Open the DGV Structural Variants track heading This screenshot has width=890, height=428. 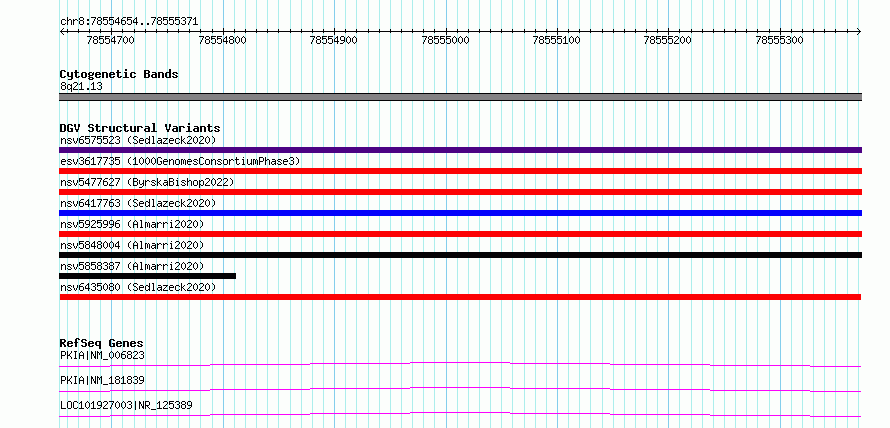140,128
